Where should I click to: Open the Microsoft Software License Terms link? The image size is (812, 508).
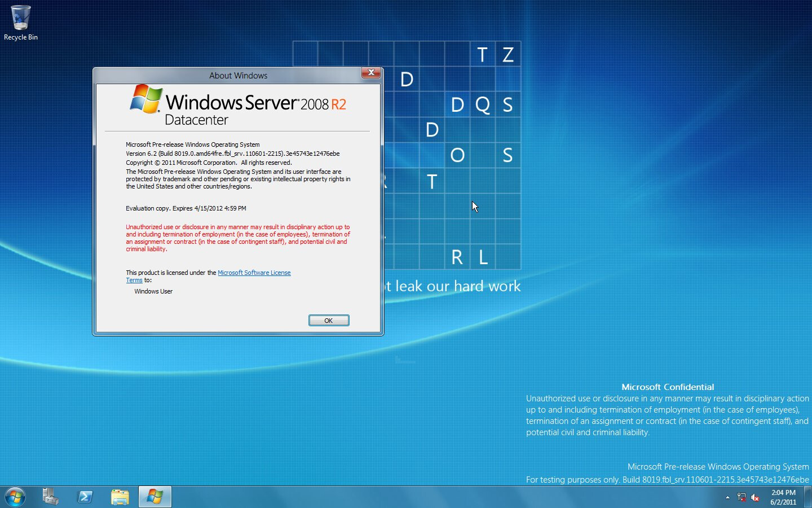[x=254, y=273]
